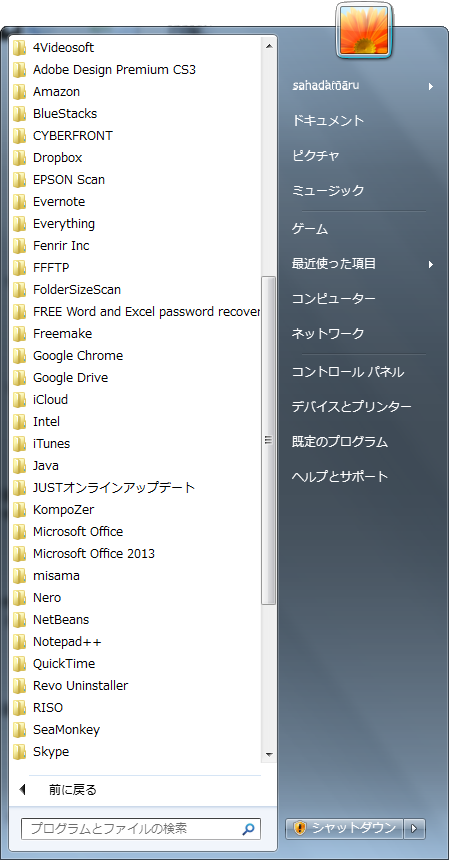The height and width of the screenshot is (860, 449).
Task: Open the shutdown options arrow
Action: tap(414, 829)
